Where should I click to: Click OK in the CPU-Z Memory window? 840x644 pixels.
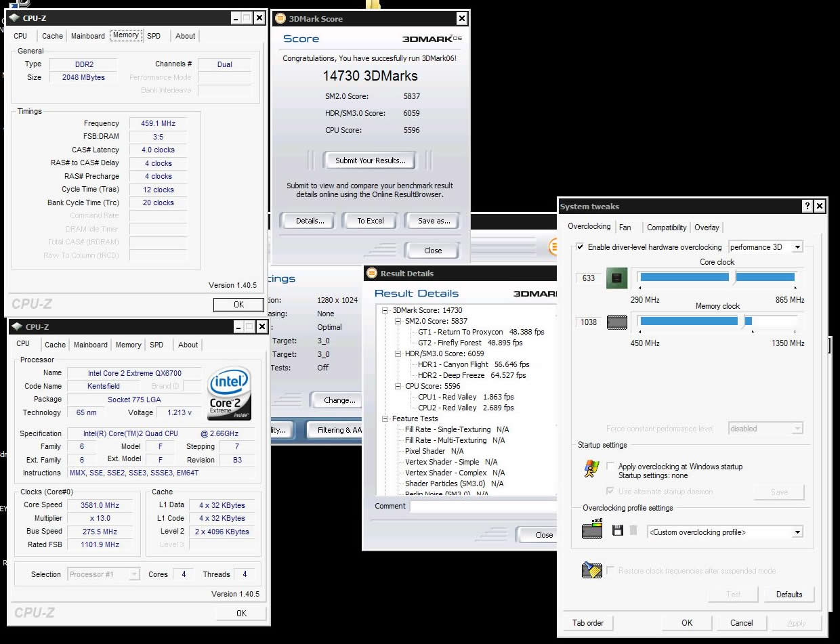238,305
